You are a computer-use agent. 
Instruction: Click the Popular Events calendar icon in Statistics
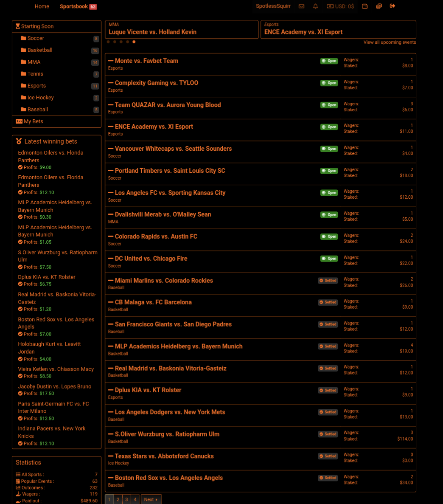[x=18, y=481]
